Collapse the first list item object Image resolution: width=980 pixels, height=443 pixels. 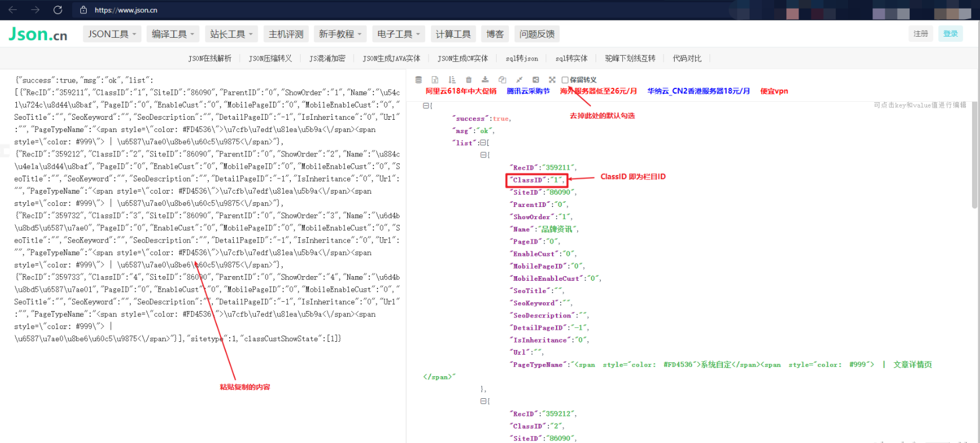coord(483,155)
